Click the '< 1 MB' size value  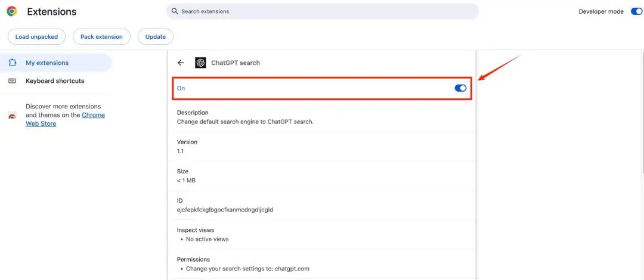pos(186,181)
